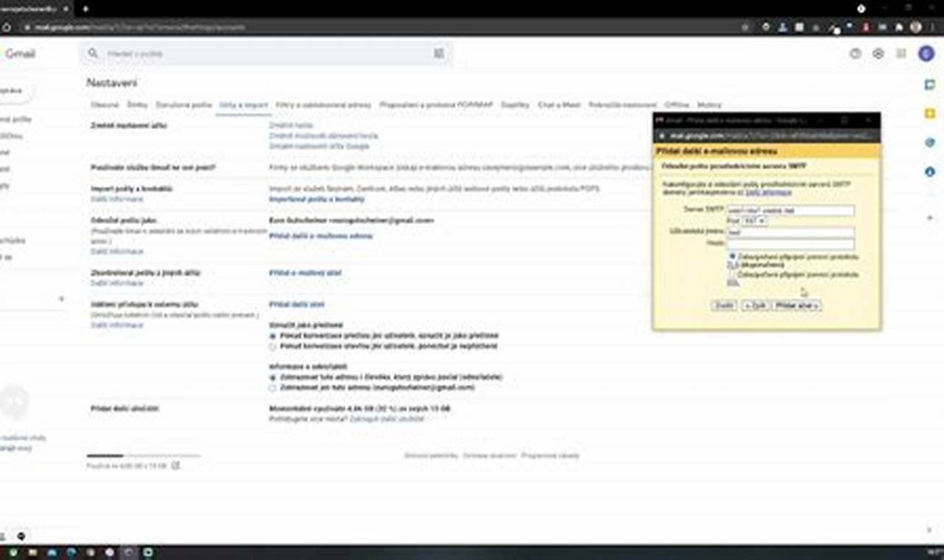Open Google Calendar in side panel

930,85
